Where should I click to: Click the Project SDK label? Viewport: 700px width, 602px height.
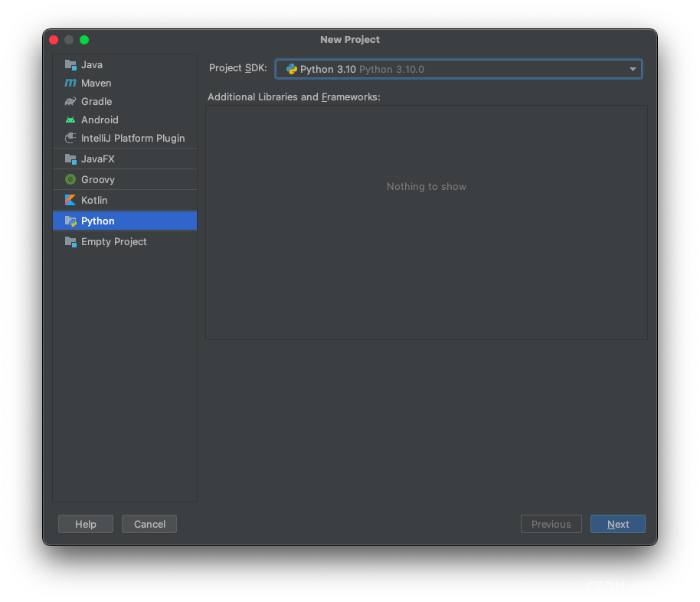click(x=238, y=68)
